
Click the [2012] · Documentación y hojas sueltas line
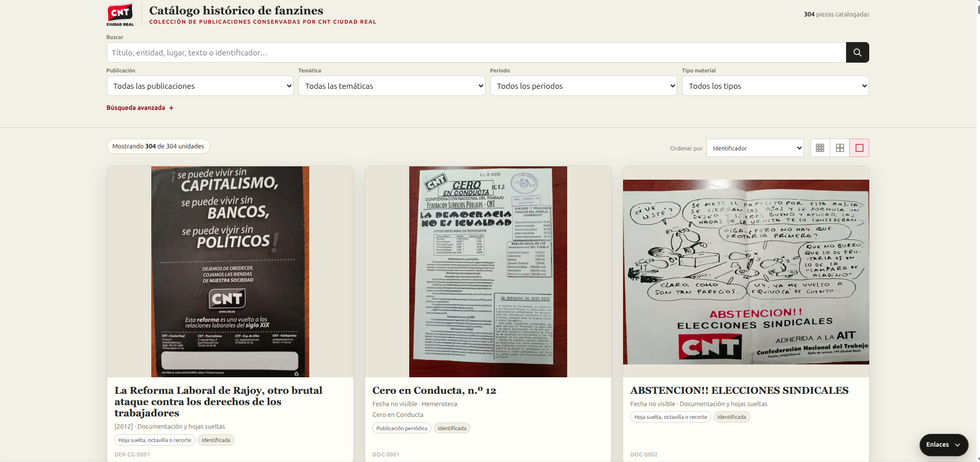(x=170, y=427)
